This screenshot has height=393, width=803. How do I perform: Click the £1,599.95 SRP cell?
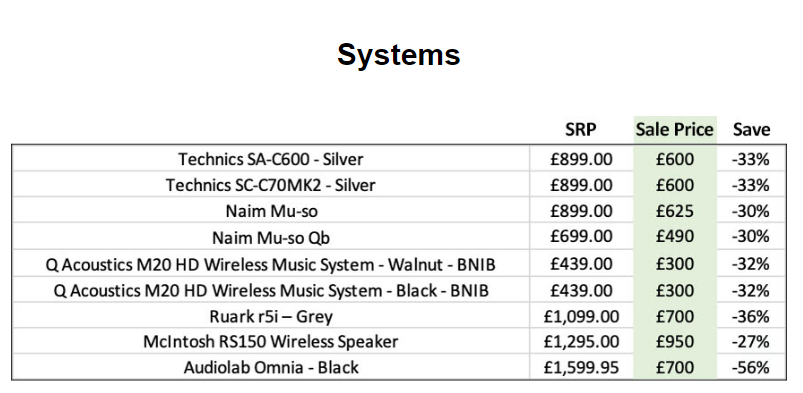coord(581,368)
